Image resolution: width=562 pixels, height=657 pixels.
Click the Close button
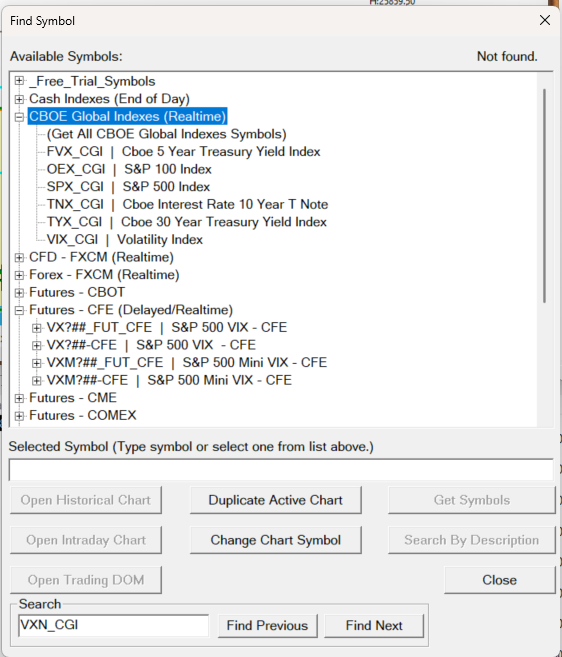[x=500, y=580]
